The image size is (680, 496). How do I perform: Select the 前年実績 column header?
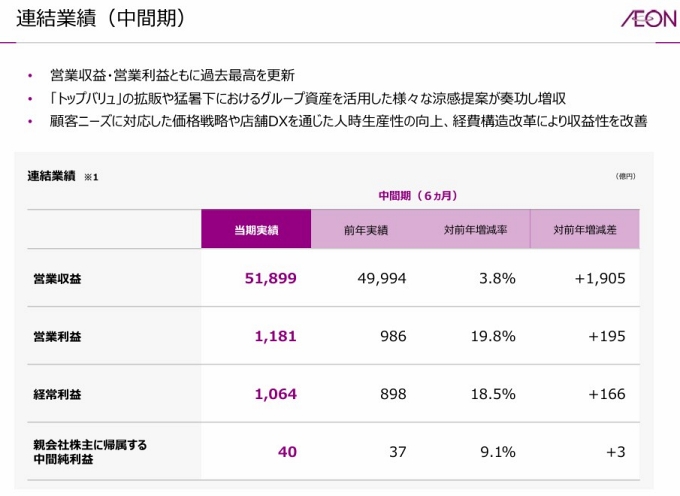365,230
